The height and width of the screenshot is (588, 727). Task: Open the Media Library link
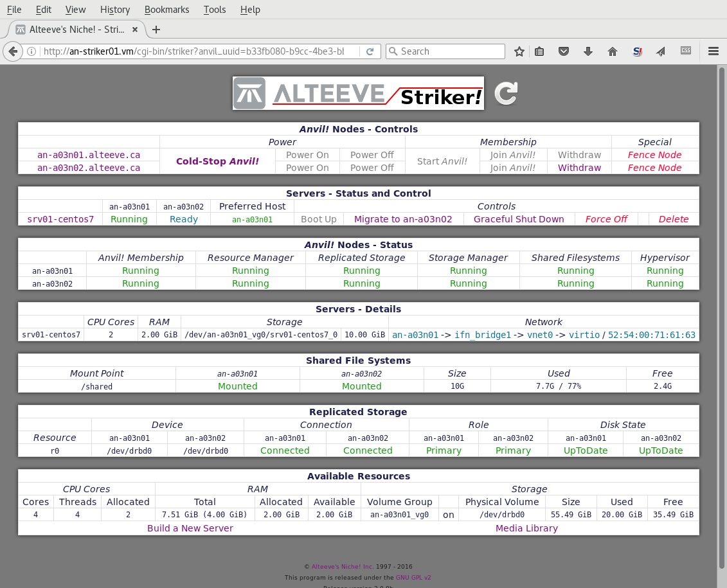526,528
